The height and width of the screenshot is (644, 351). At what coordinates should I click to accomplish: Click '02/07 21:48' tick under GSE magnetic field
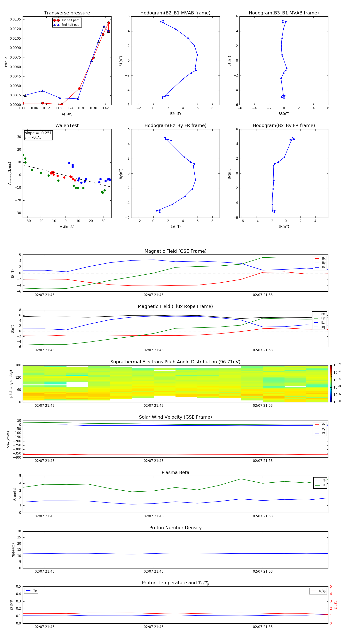(153, 295)
